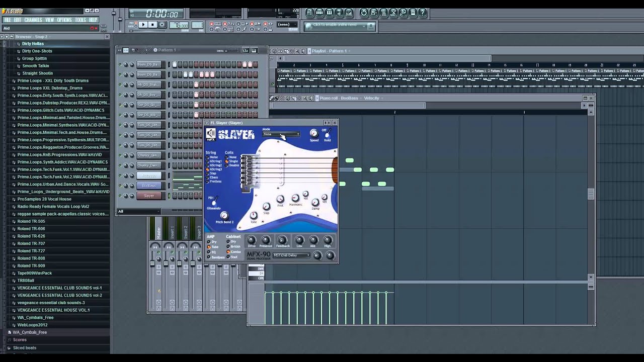Screen dimensions: 644x362
Task: Open the CHANNELS menu
Action: 33,20
